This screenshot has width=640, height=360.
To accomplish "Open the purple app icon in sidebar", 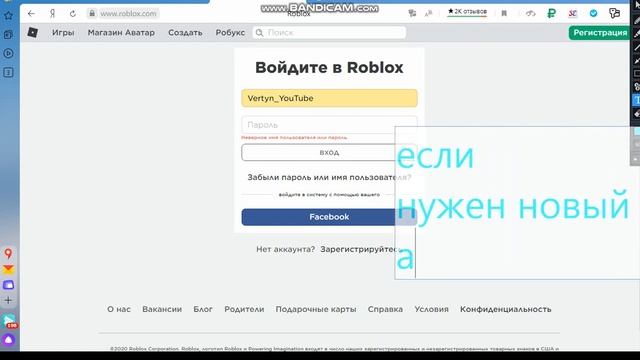I will point(8,284).
